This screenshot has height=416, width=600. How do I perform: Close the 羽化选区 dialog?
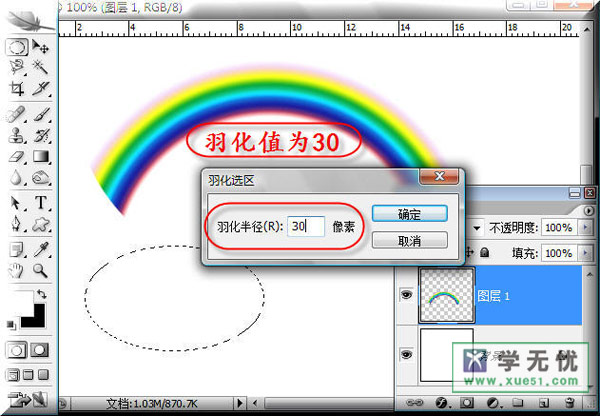[x=439, y=176]
